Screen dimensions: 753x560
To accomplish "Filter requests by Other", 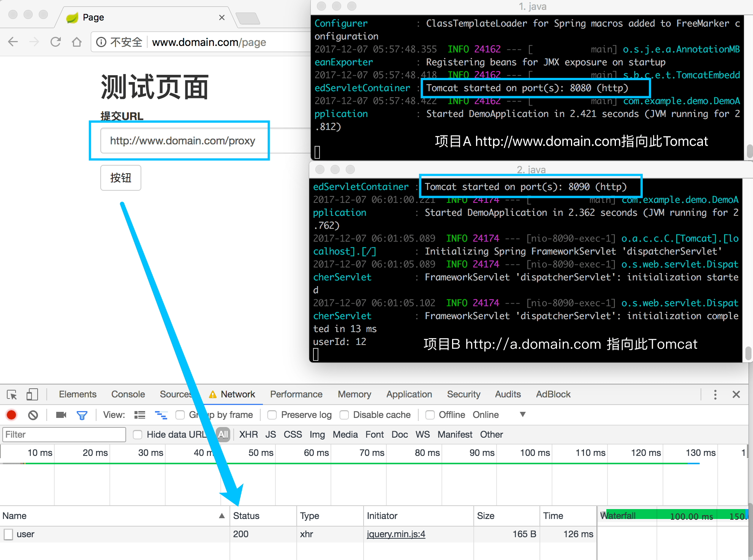I will 491,435.
